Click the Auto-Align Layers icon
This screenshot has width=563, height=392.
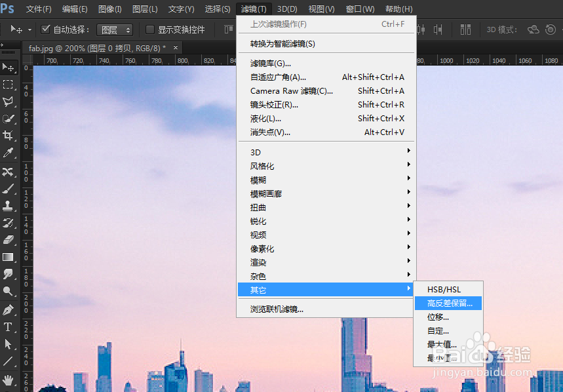pos(466,29)
